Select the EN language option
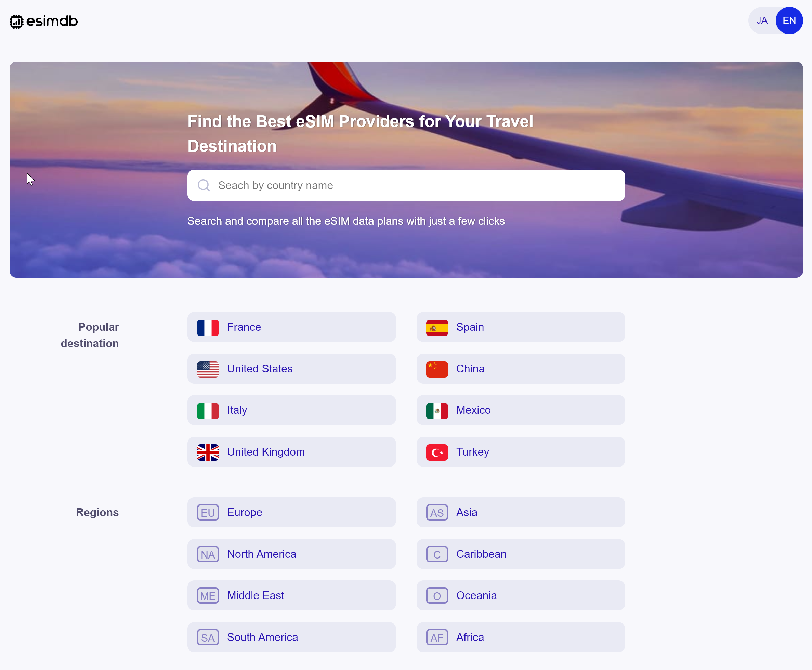Image resolution: width=812 pixels, height=670 pixels. 789,21
